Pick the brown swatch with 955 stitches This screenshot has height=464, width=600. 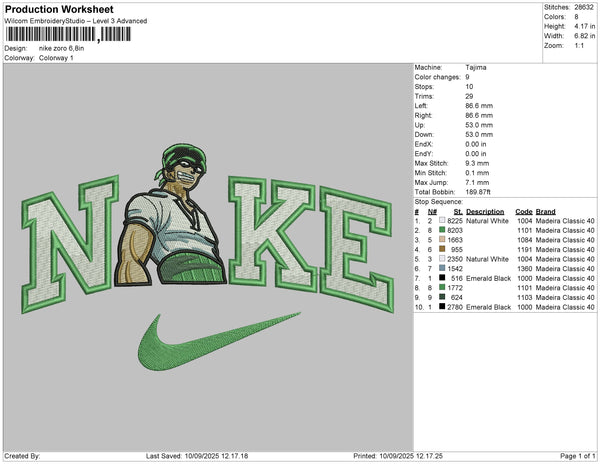coord(445,249)
